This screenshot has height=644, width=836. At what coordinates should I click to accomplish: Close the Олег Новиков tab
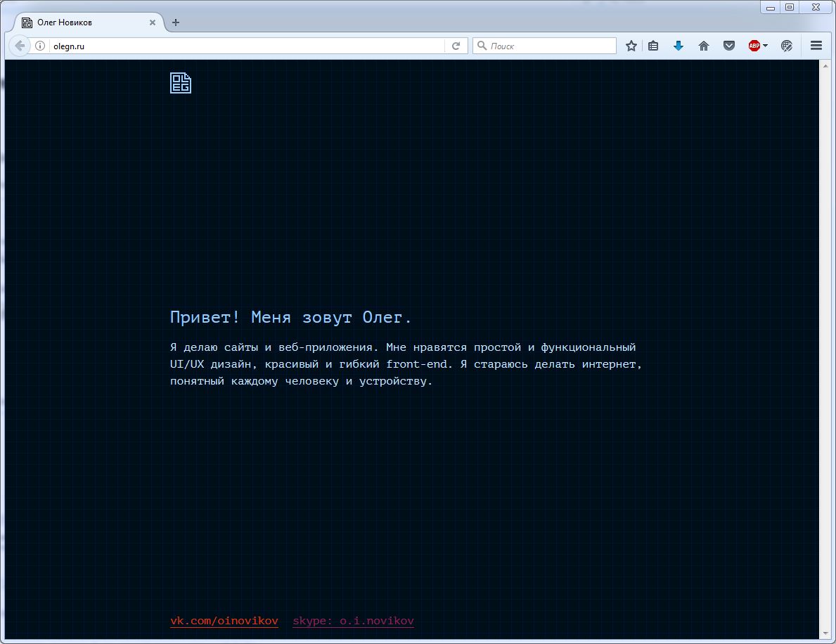pyautogui.click(x=153, y=22)
